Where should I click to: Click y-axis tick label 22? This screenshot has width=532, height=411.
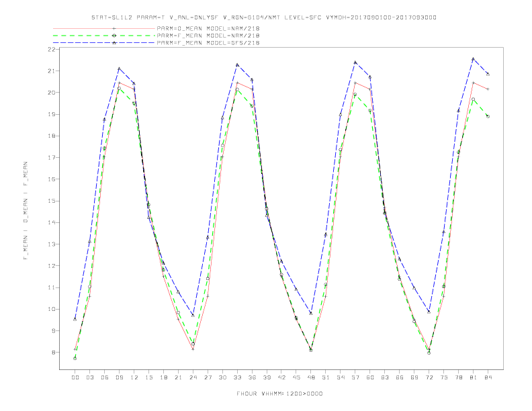(x=51, y=49)
